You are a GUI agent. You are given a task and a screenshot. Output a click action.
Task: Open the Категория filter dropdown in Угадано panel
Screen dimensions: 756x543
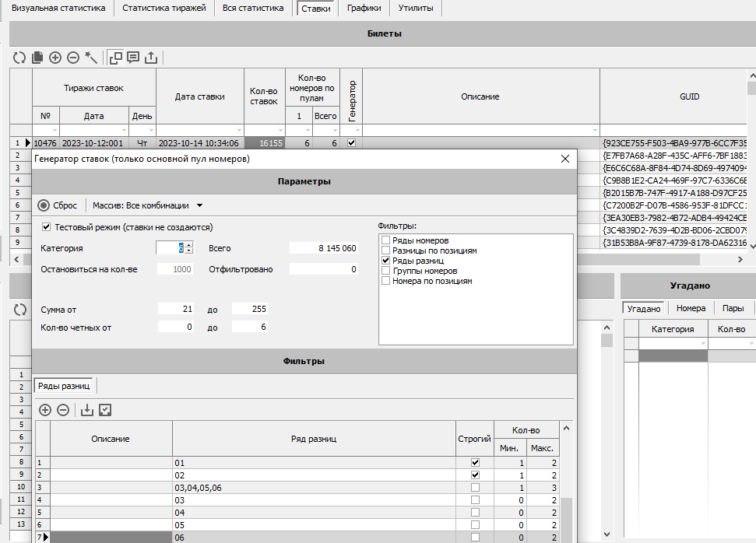(x=703, y=344)
